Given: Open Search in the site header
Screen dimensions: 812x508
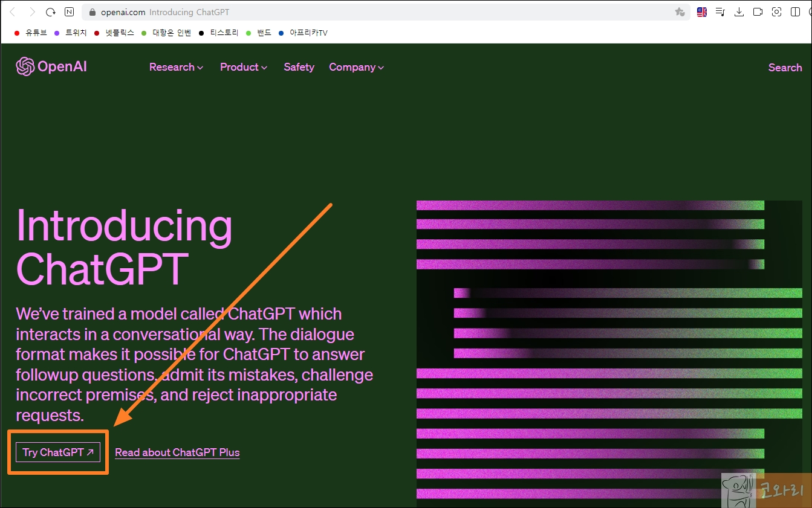Looking at the screenshot, I should pyautogui.click(x=785, y=67).
